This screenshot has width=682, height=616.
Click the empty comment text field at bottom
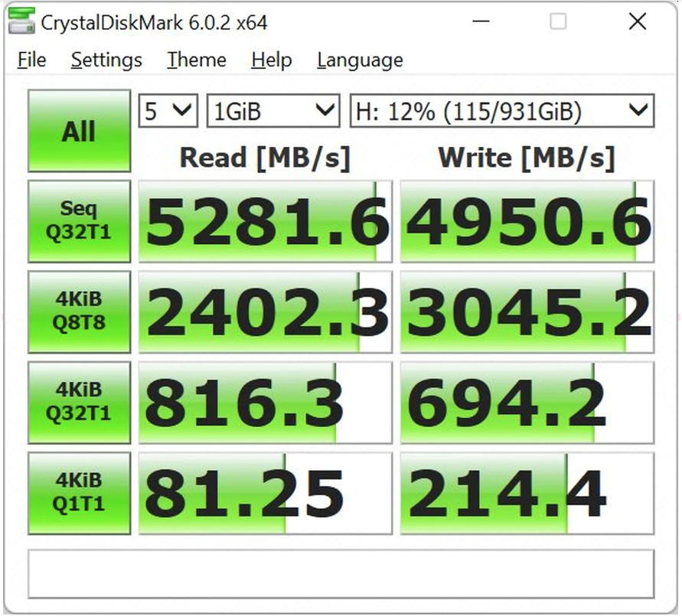(x=341, y=574)
